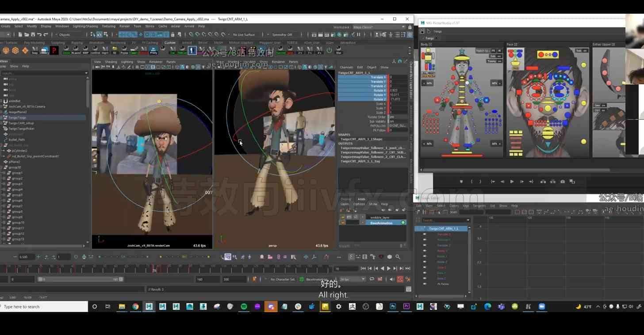The width and height of the screenshot is (644, 335).
Task: Open the mGear menu
Action: point(176,26)
